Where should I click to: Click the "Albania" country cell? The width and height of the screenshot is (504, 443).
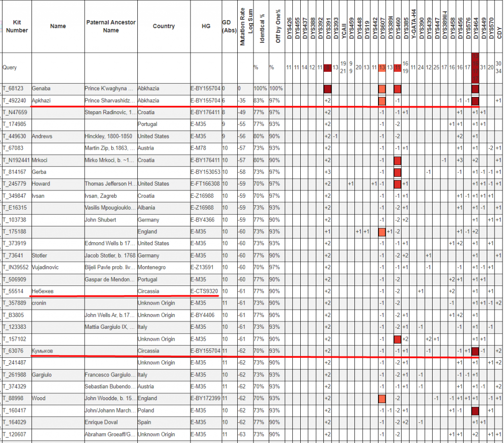tap(147, 208)
